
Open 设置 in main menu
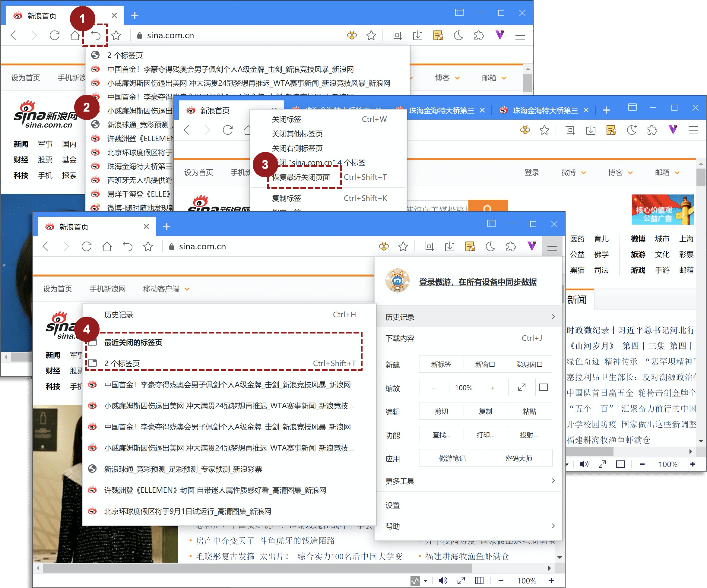pyautogui.click(x=468, y=505)
